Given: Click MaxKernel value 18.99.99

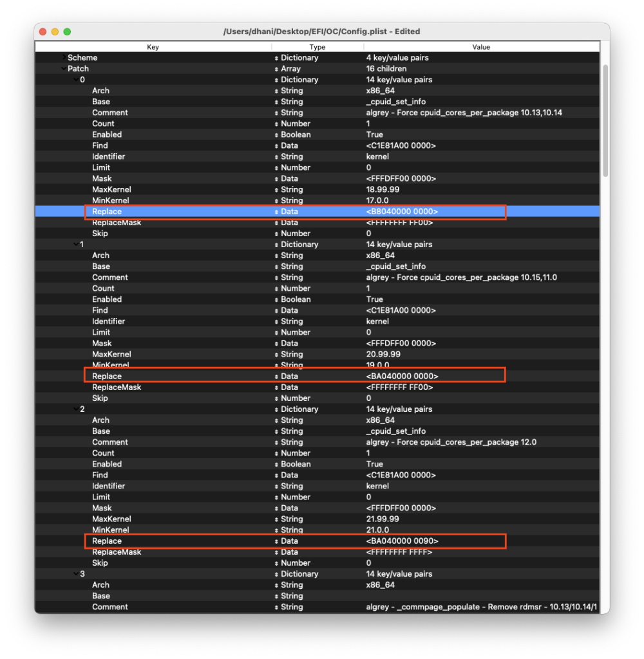Looking at the screenshot, I should pos(383,190).
